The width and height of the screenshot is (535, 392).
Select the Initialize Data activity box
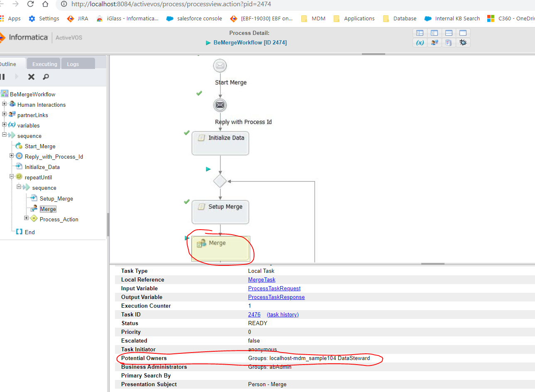pyautogui.click(x=220, y=143)
